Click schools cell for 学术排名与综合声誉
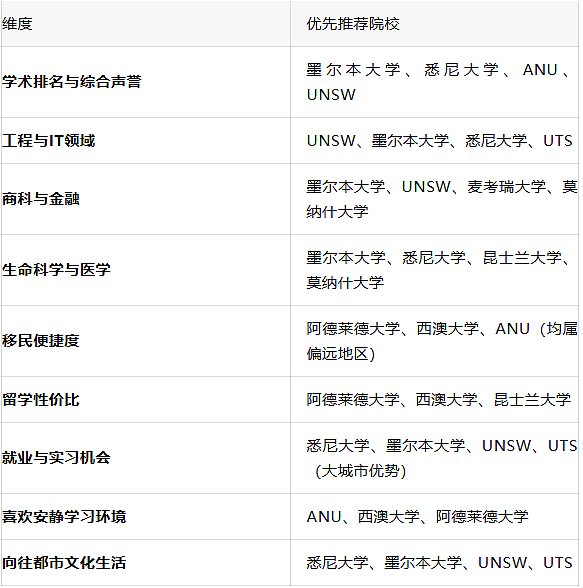 [435, 82]
